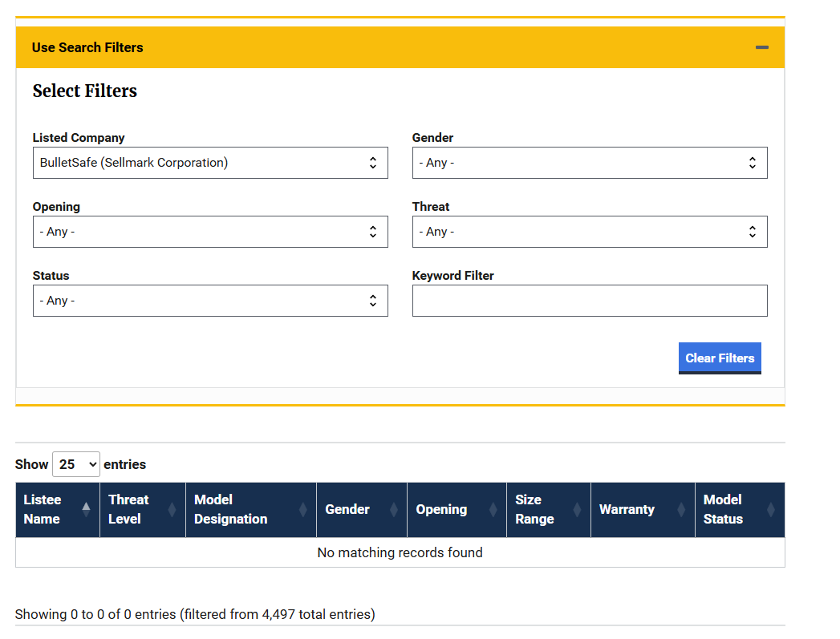Sort by Threat Level column

point(143,509)
